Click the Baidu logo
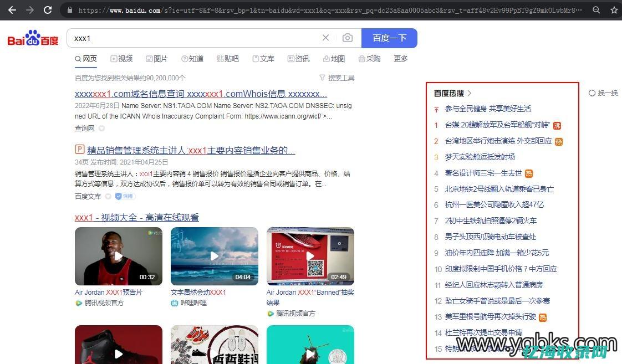The height and width of the screenshot is (364, 622). (32, 38)
